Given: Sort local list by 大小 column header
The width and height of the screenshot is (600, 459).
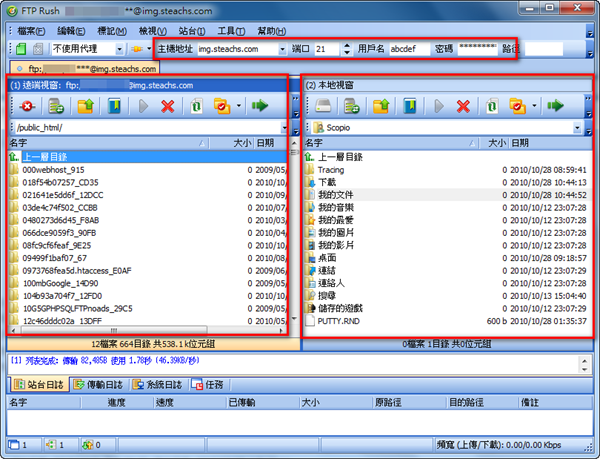Looking at the screenshot, I should tap(494, 143).
